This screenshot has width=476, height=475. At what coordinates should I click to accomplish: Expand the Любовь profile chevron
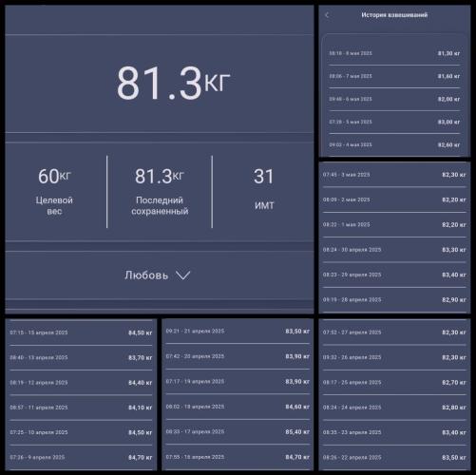(x=183, y=275)
